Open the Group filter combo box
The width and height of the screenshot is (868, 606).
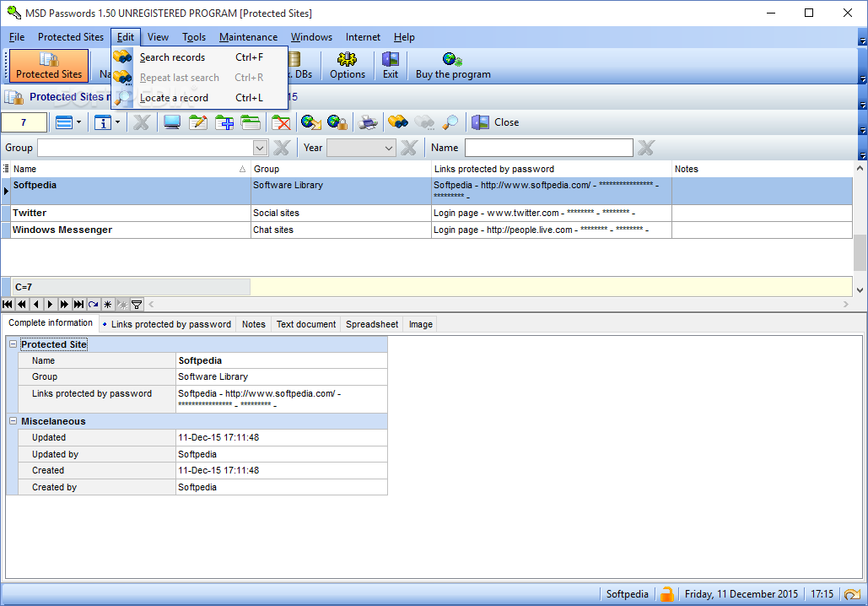[260, 148]
